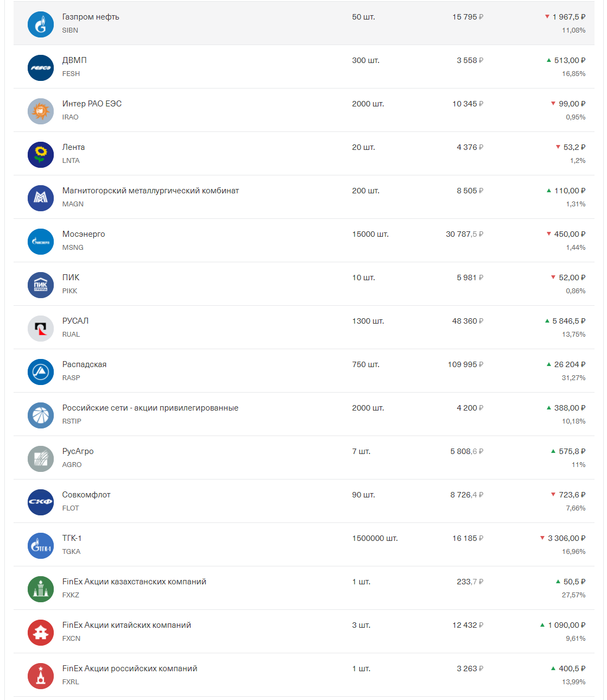The width and height of the screenshot is (607, 700).
Task: Open FinEx Акции российских компаний link
Action: pyautogui.click(x=130, y=668)
